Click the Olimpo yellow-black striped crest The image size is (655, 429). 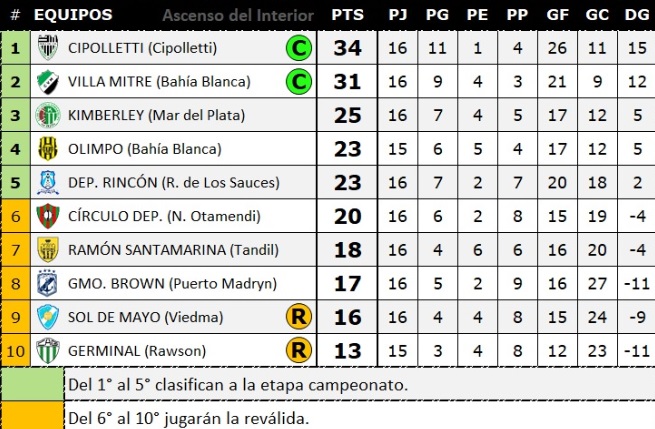click(x=48, y=149)
